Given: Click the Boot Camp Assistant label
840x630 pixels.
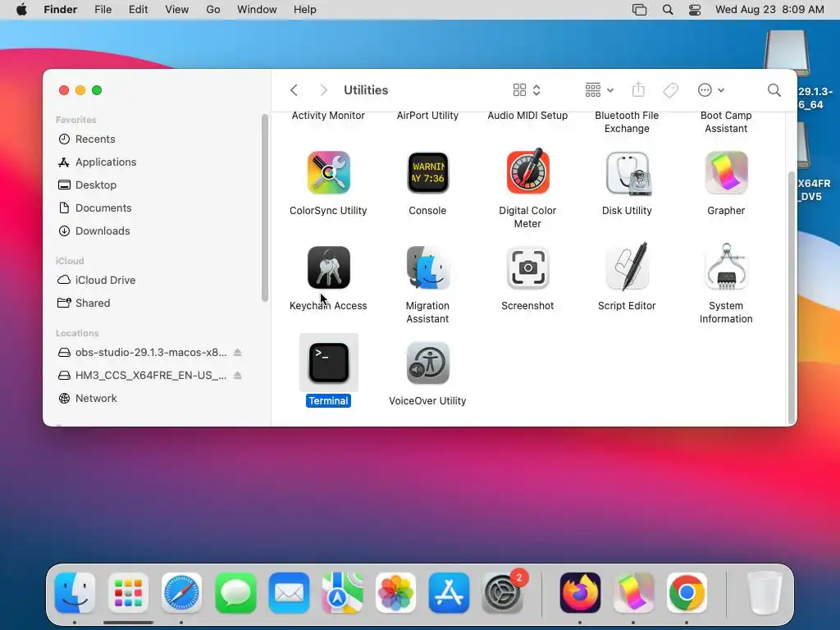Looking at the screenshot, I should pyautogui.click(x=726, y=122).
